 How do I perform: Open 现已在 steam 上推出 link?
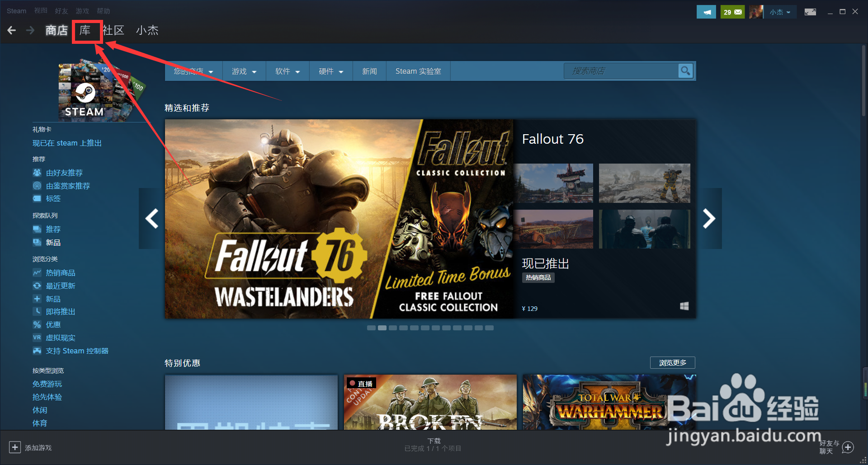click(x=67, y=143)
